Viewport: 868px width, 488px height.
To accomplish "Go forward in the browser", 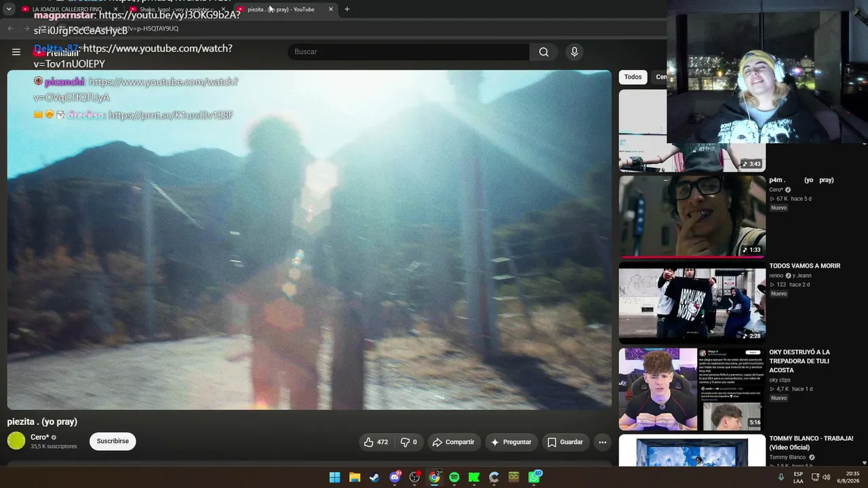I will [27, 28].
